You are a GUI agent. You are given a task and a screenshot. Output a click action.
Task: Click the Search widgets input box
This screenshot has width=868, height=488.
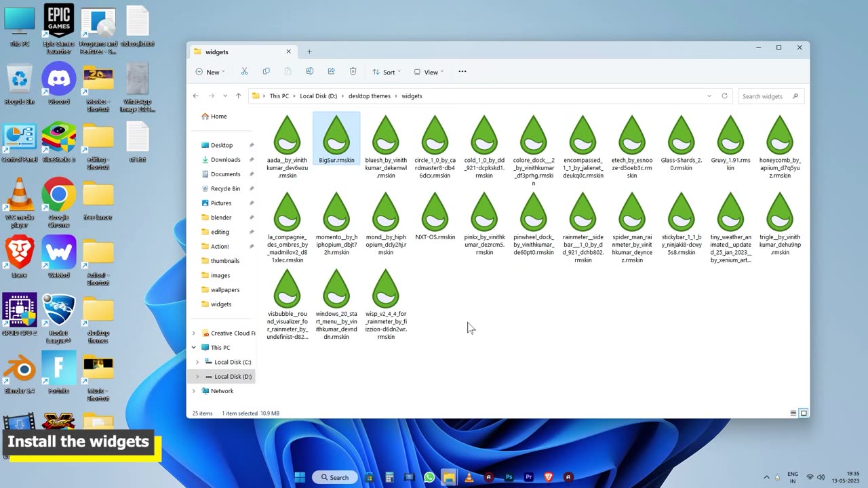point(772,96)
